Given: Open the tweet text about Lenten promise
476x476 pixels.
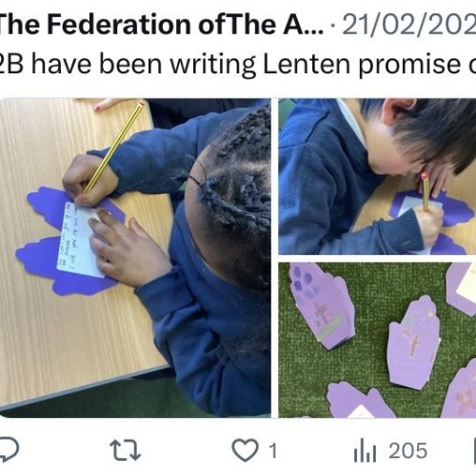Looking at the screenshot, I should 238,64.
